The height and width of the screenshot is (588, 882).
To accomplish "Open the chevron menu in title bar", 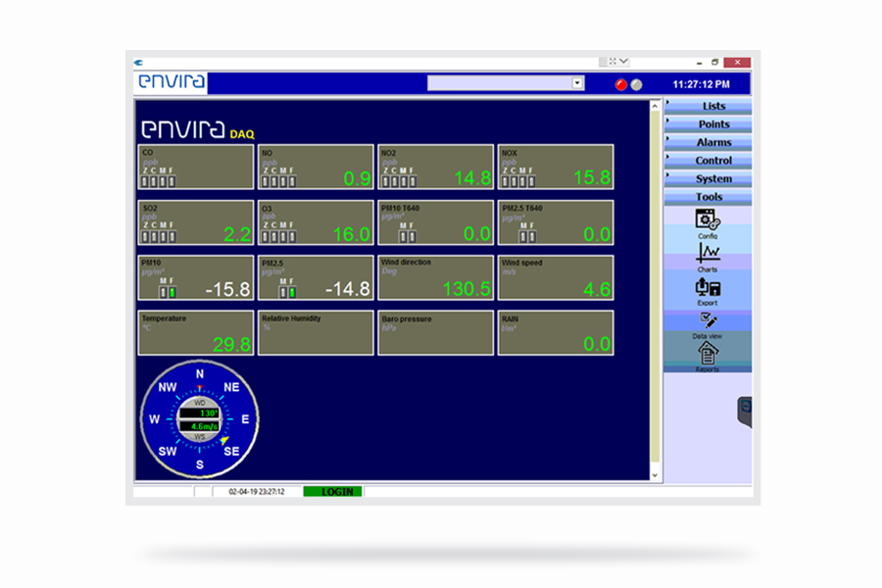I will [x=624, y=62].
